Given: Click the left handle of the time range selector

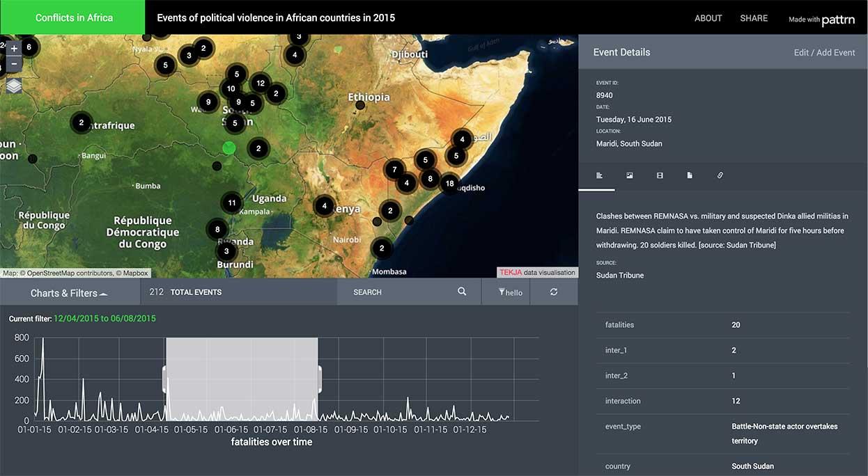Looking at the screenshot, I should pos(165,379).
